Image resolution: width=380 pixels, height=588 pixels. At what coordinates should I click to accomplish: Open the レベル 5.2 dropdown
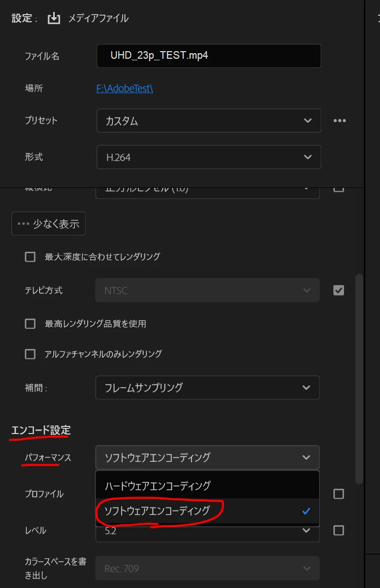coord(207,533)
